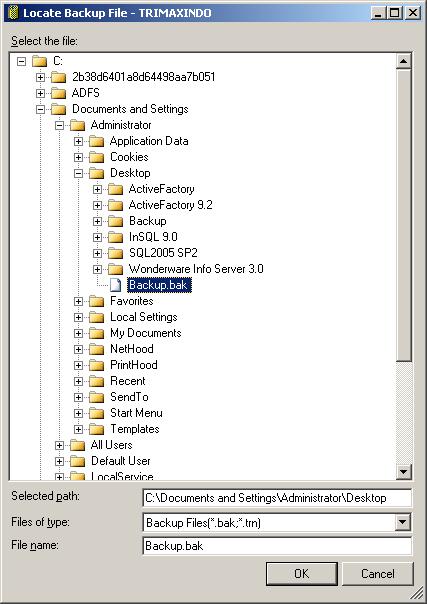Screen dimensions: 427x604
Task: Click the Favorites folder icon
Action: [x=96, y=301]
